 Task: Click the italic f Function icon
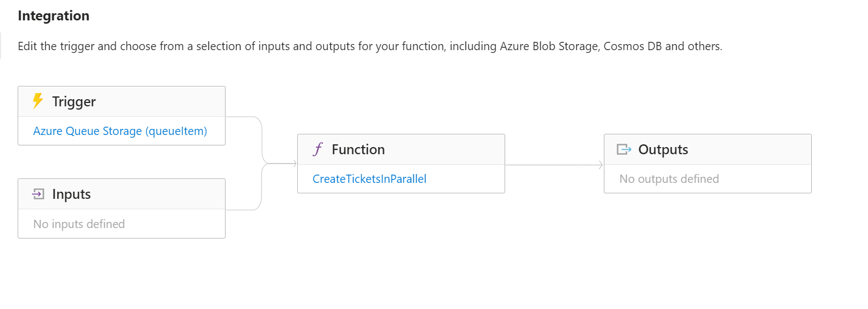click(318, 149)
